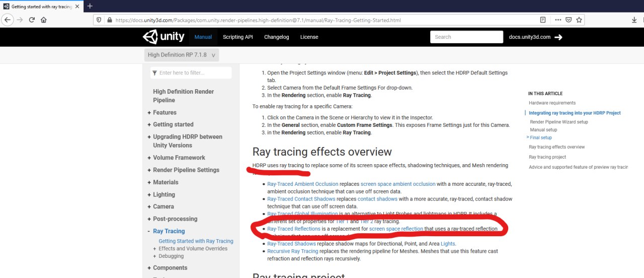This screenshot has height=278, width=644.
Task: Open screen space ambient occlusion link
Action: [x=398, y=184]
